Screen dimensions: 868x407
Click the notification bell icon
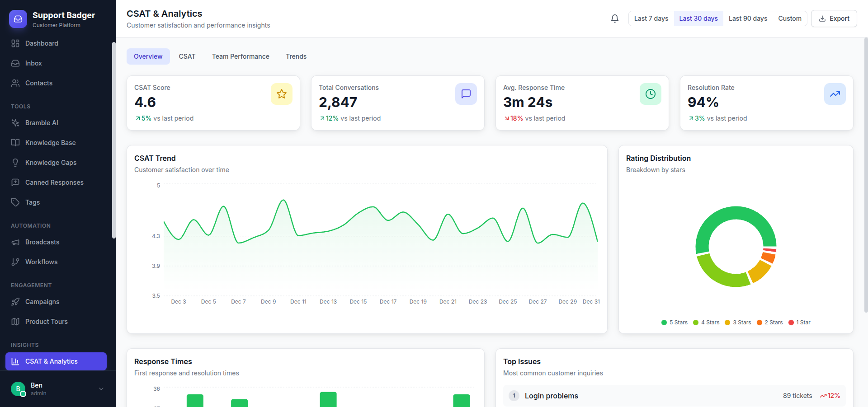[614, 18]
